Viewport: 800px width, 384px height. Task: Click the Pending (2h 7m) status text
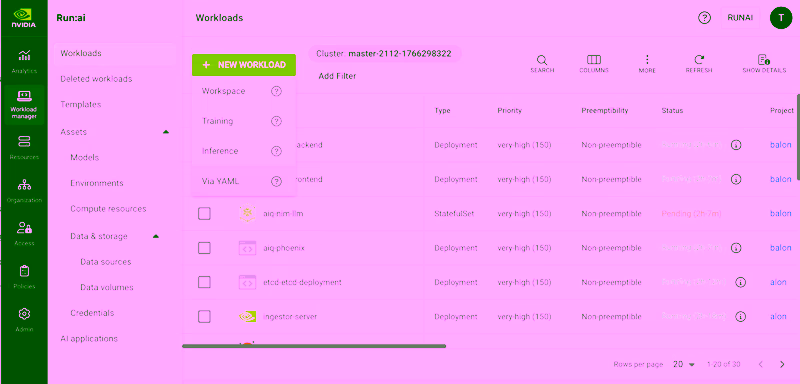691,214
